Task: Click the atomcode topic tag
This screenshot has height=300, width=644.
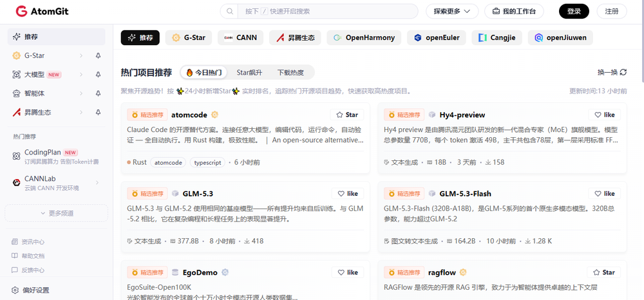Action: 168,162
